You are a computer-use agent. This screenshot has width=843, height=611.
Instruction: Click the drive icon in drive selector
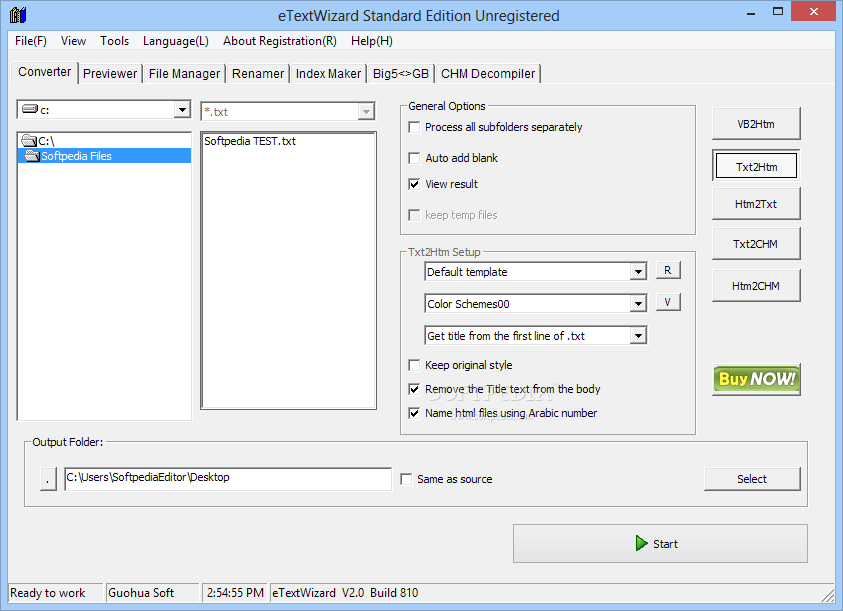point(30,109)
